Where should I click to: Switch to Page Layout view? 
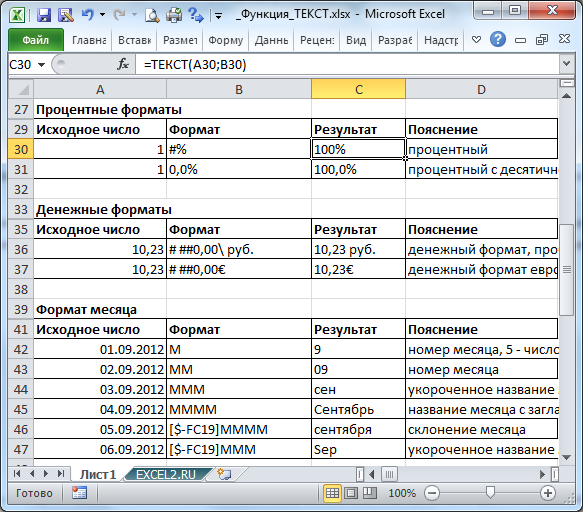[351, 493]
